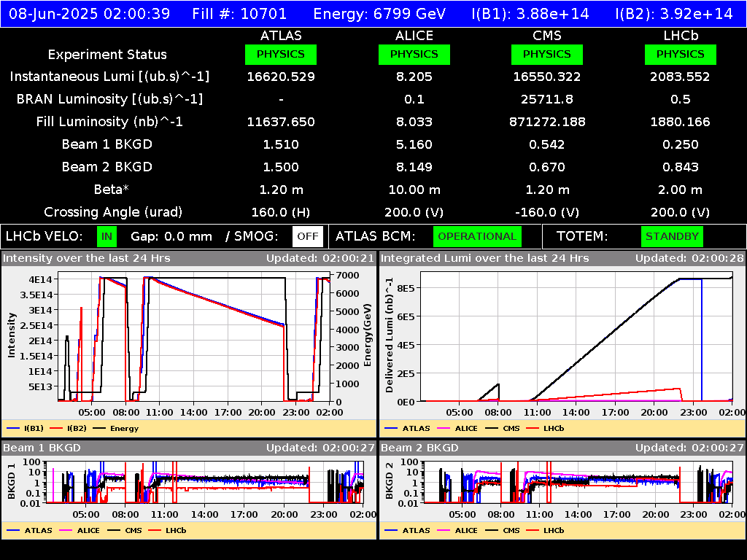747x560 pixels.
Task: Click the I(B2) legend entry in intensity chart
Action: tap(69, 429)
